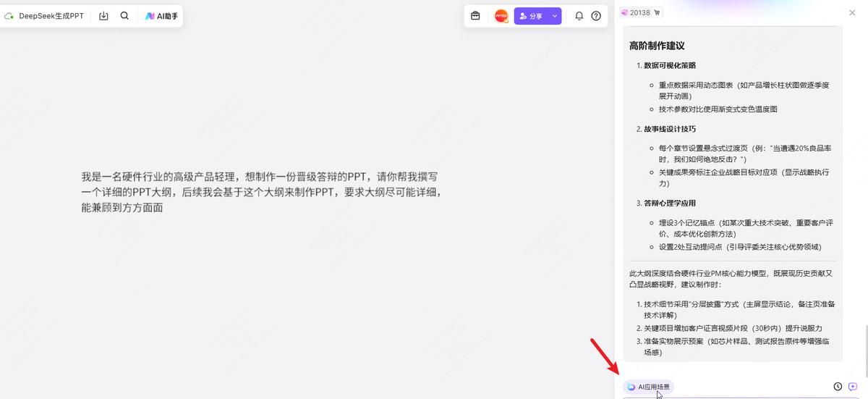Image resolution: width=868 pixels, height=399 pixels.
Task: Start a new chat with plus icon
Action: pyautogui.click(x=853, y=387)
